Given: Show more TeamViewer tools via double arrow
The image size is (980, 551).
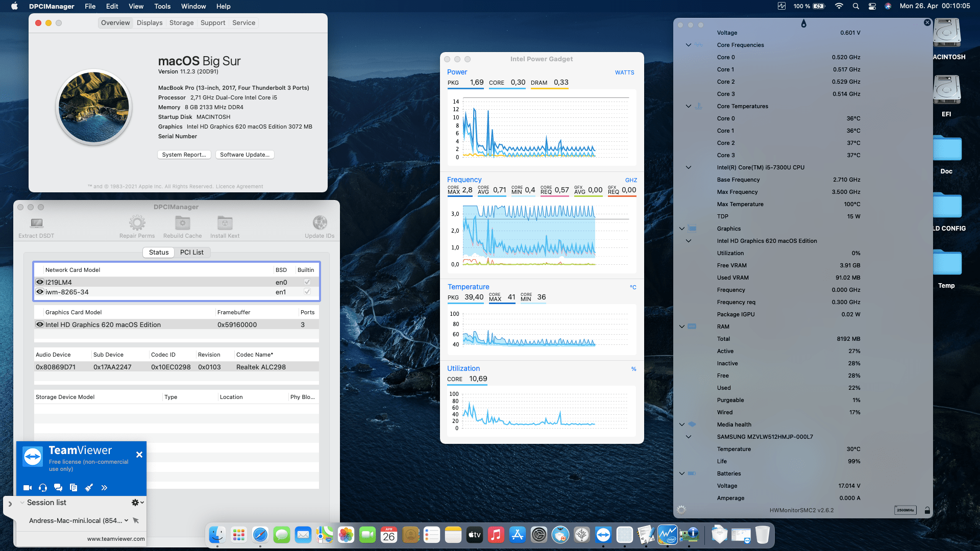Looking at the screenshot, I should point(104,488).
